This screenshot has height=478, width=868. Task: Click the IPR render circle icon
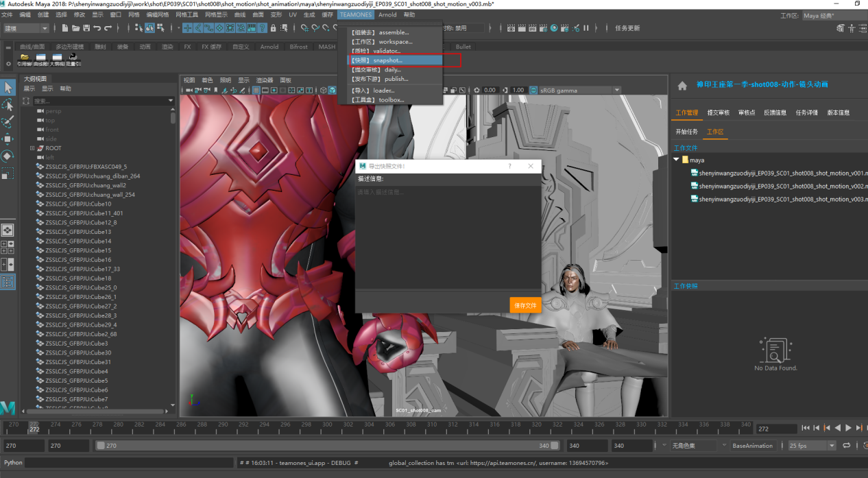click(x=553, y=28)
